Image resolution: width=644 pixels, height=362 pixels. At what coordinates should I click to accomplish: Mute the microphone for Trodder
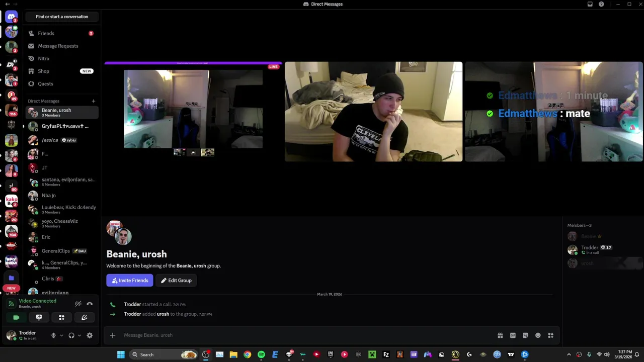click(x=53, y=335)
